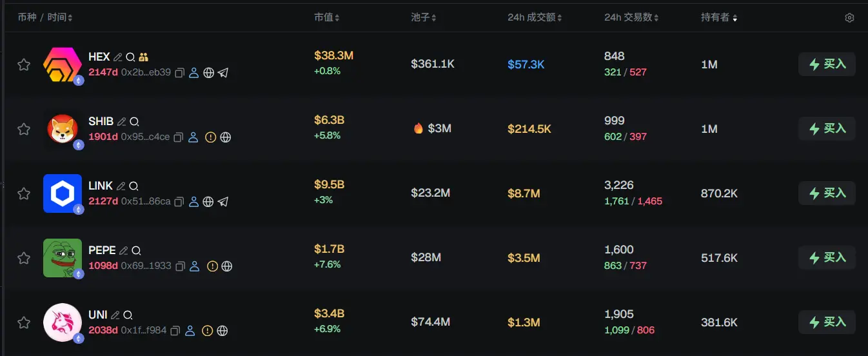Sort by 24h 成交额 column
This screenshot has height=356, width=868.
(535, 17)
